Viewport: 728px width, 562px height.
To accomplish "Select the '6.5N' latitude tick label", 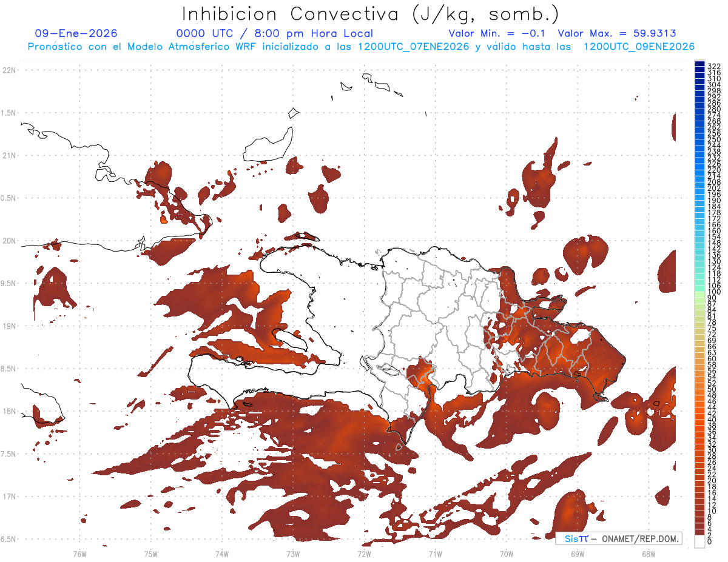I will pos(8,539).
